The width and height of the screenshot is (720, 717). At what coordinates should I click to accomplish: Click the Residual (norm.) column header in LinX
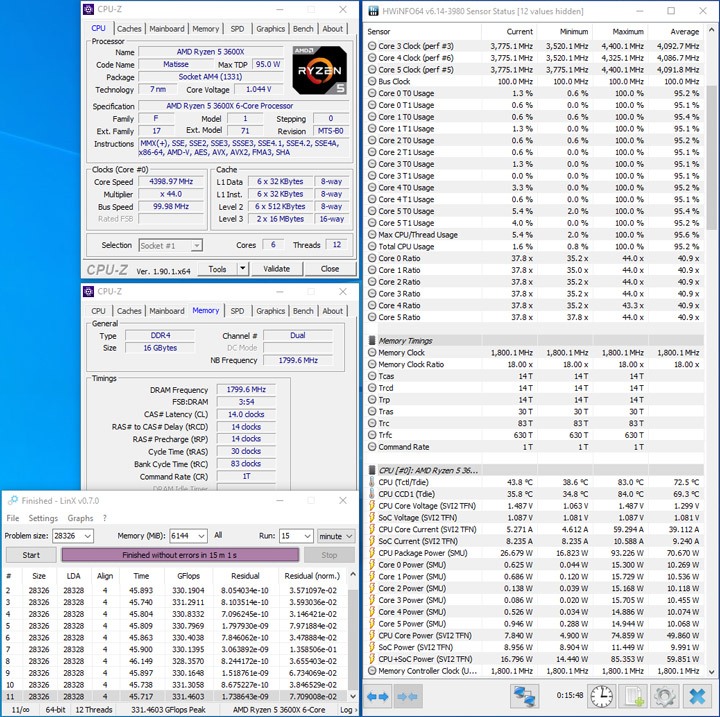(x=312, y=576)
